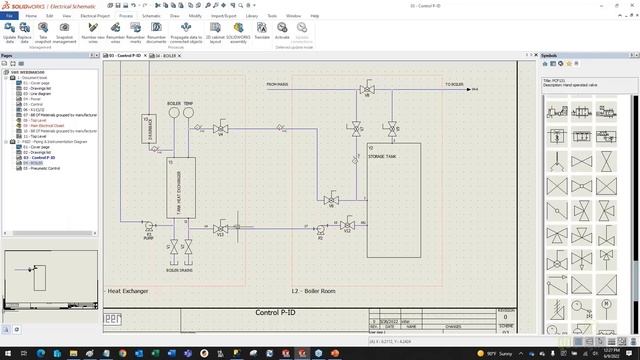The height and width of the screenshot is (360, 640).
Task: Switch to the Home ribbon tab
Action: point(31,16)
